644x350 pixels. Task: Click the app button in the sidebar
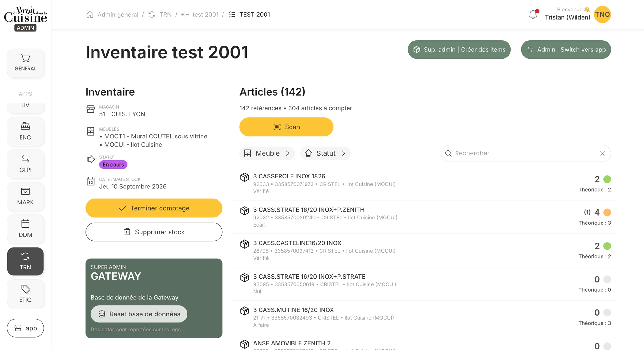(x=25, y=328)
